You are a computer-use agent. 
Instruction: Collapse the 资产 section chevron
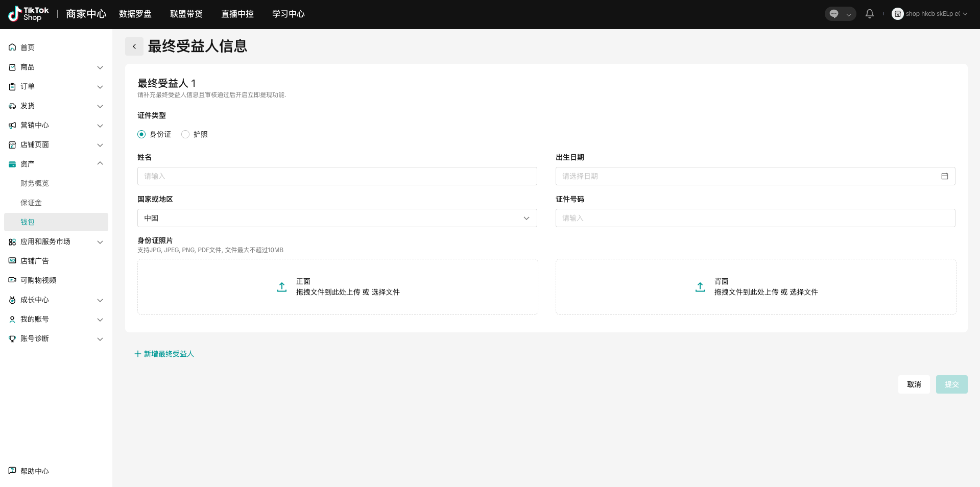100,163
